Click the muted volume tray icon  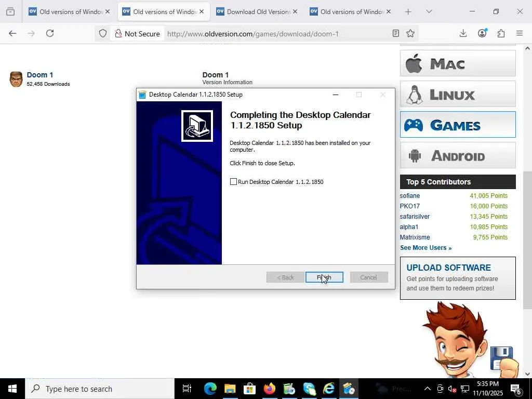coord(452,389)
